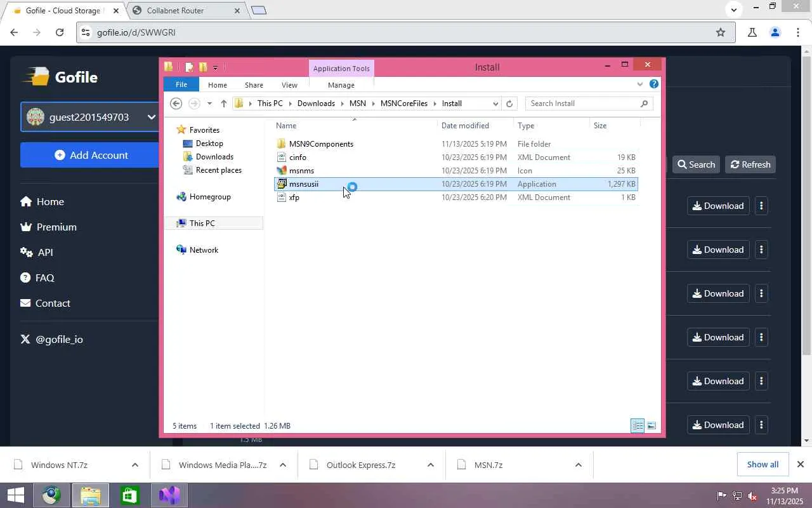Click the volume icon in system tray
Image resolution: width=812 pixels, height=508 pixels.
(752, 495)
